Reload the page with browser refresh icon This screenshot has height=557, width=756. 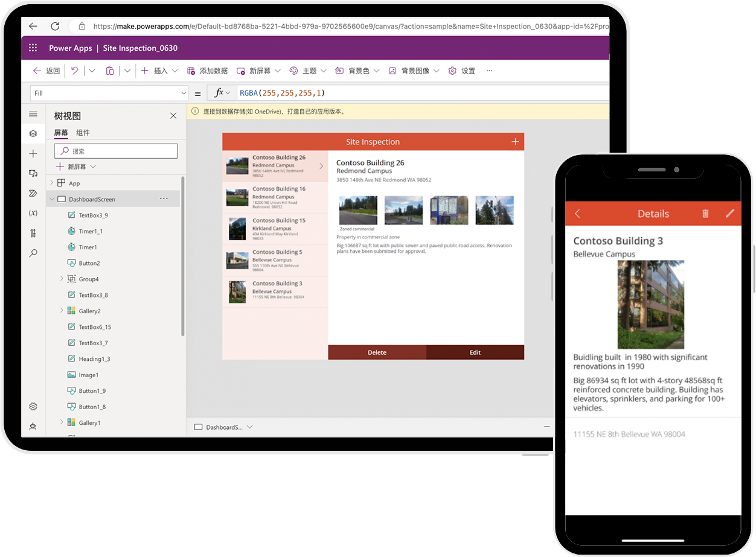(55, 26)
